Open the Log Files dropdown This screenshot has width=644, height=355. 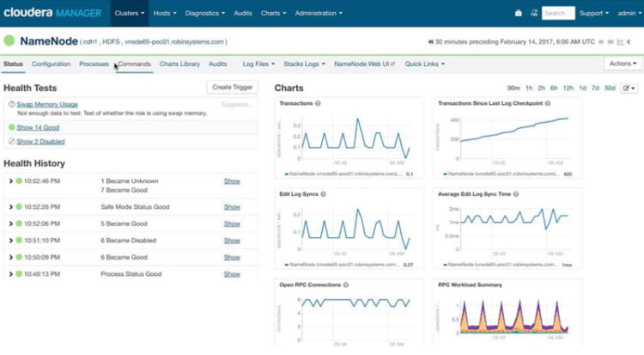[x=258, y=64]
